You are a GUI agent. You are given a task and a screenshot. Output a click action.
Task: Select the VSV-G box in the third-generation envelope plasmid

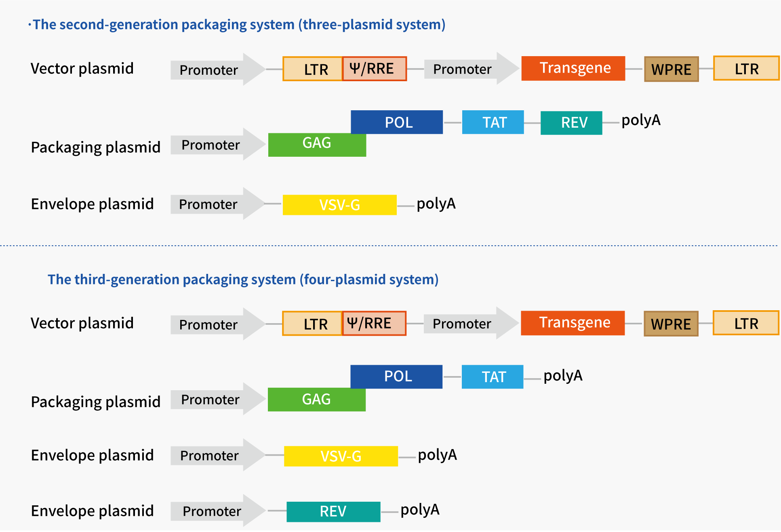(x=341, y=456)
